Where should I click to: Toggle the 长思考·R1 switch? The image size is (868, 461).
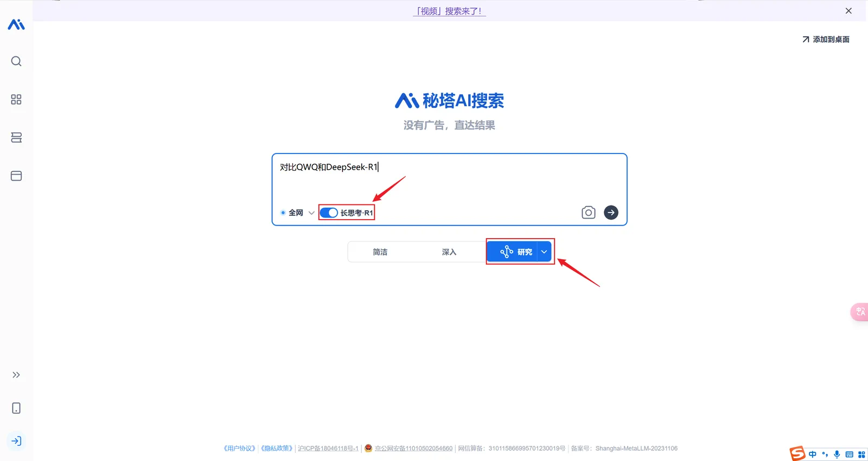click(329, 213)
